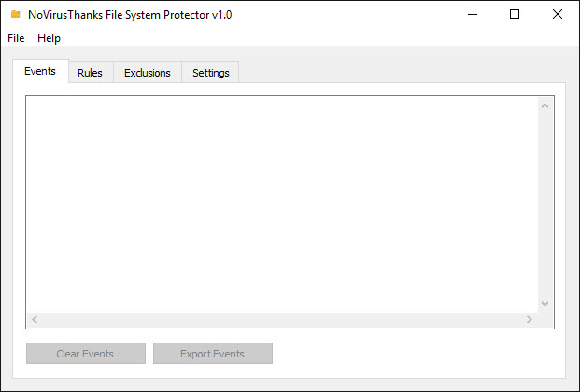
Task: Click the down arrow of the events list scrollbar
Action: 545,304
